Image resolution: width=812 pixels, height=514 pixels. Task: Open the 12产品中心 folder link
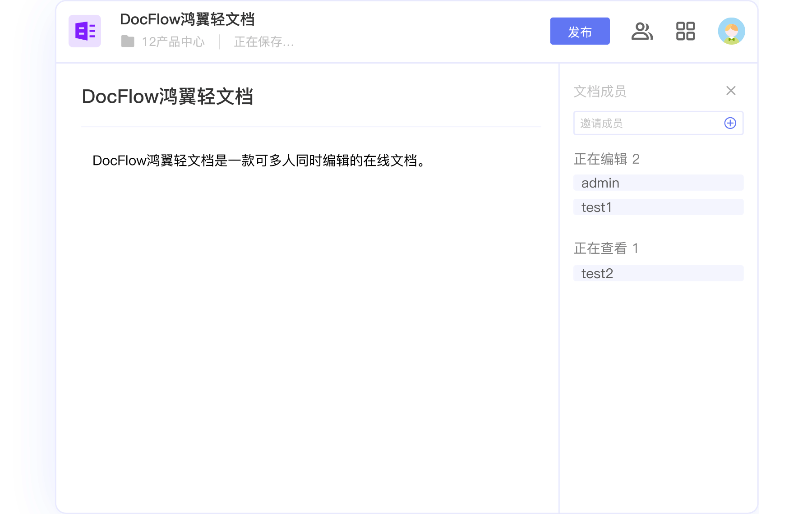[x=173, y=41]
